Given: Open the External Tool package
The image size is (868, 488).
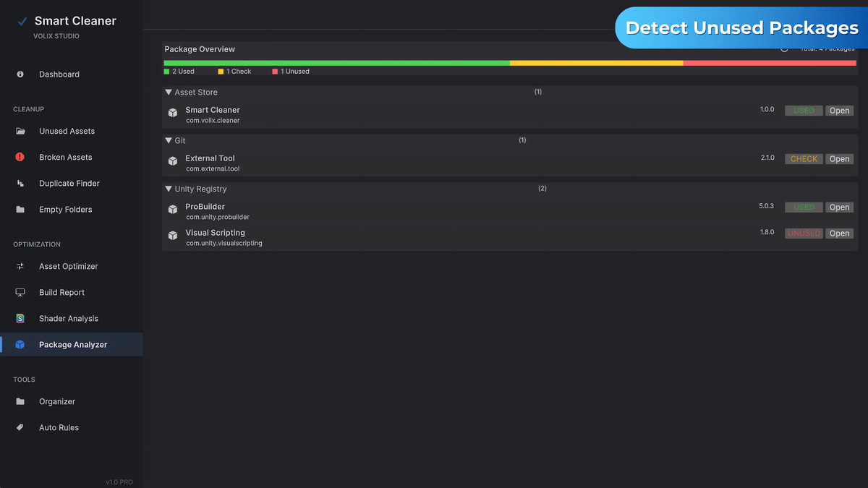Looking at the screenshot, I should 839,158.
